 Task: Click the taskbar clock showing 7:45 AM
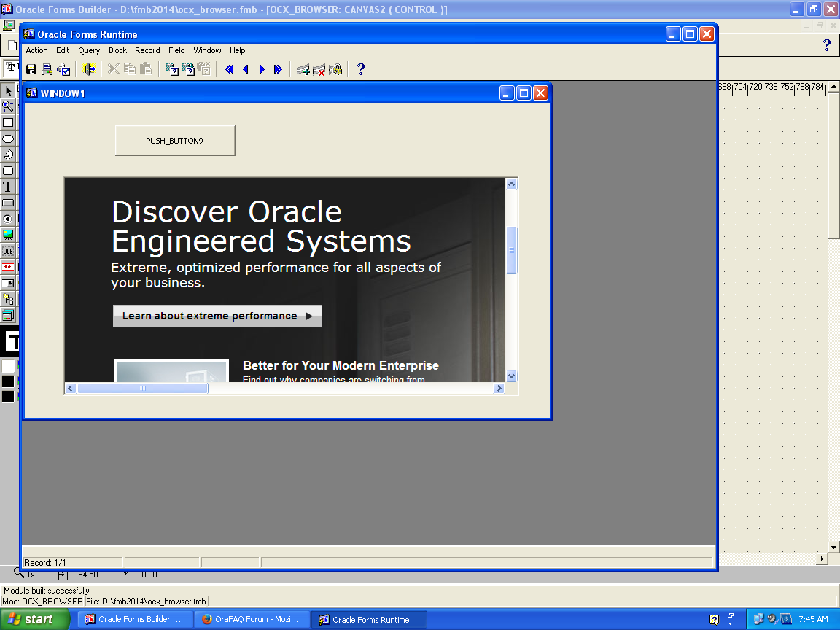[813, 619]
